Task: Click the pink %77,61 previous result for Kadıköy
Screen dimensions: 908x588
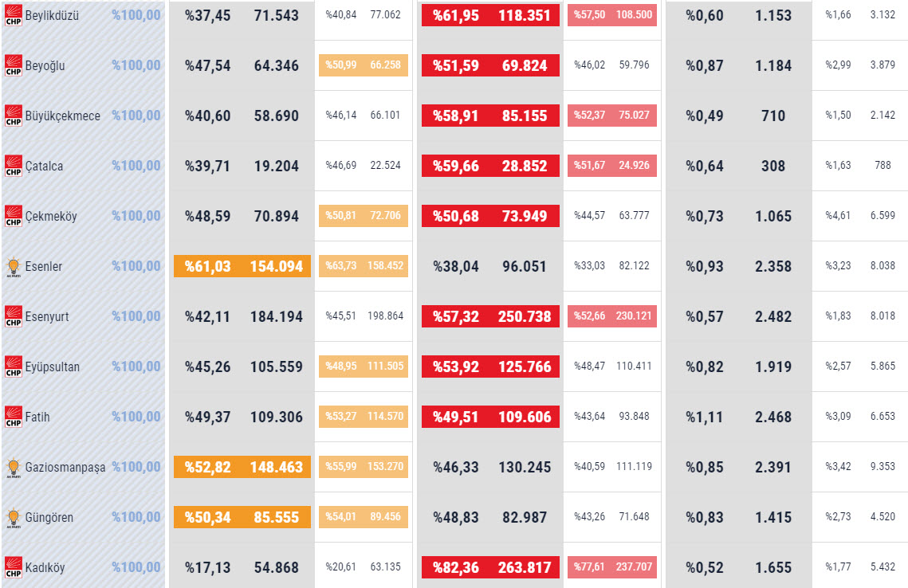Action: click(x=612, y=567)
